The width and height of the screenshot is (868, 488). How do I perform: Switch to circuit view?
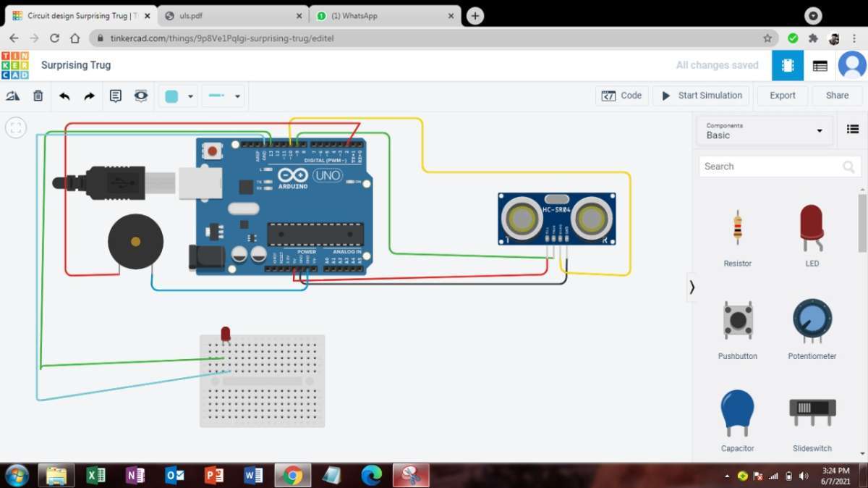[787, 65]
